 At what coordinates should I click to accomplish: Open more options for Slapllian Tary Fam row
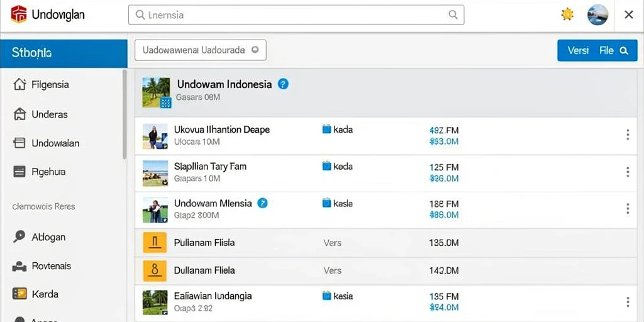coord(628,172)
